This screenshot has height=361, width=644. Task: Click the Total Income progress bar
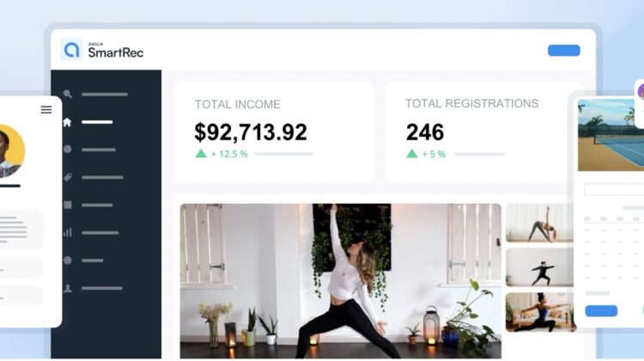pyautogui.click(x=283, y=154)
